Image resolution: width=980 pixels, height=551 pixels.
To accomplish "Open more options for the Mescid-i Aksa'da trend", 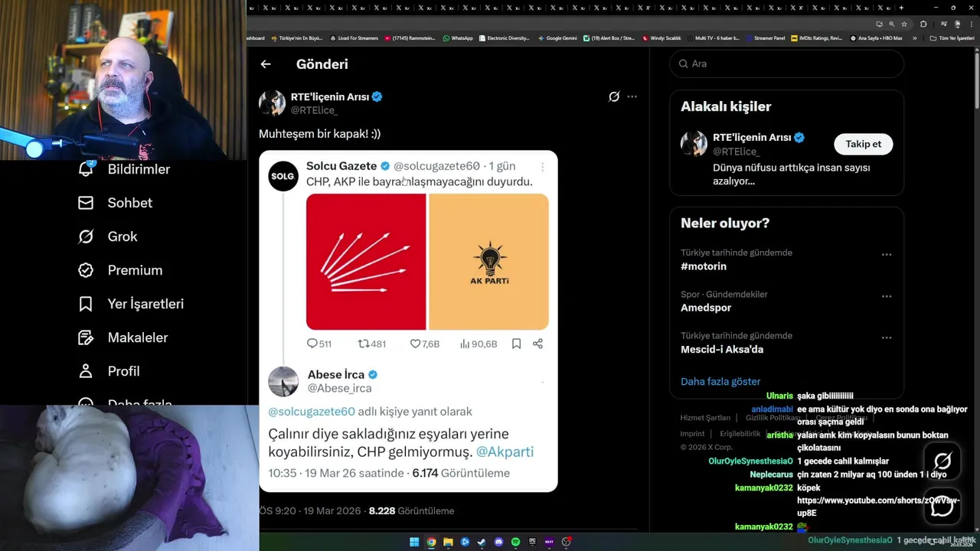I will tap(887, 337).
